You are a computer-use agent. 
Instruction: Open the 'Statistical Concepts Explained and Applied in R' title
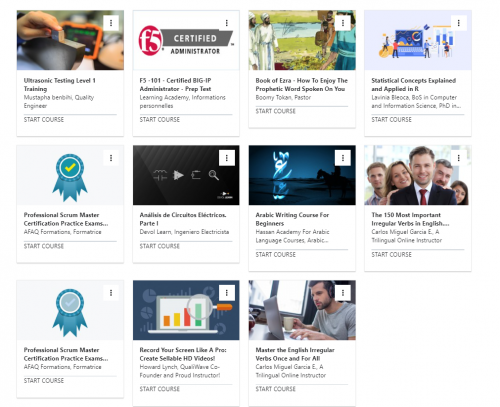pos(414,85)
